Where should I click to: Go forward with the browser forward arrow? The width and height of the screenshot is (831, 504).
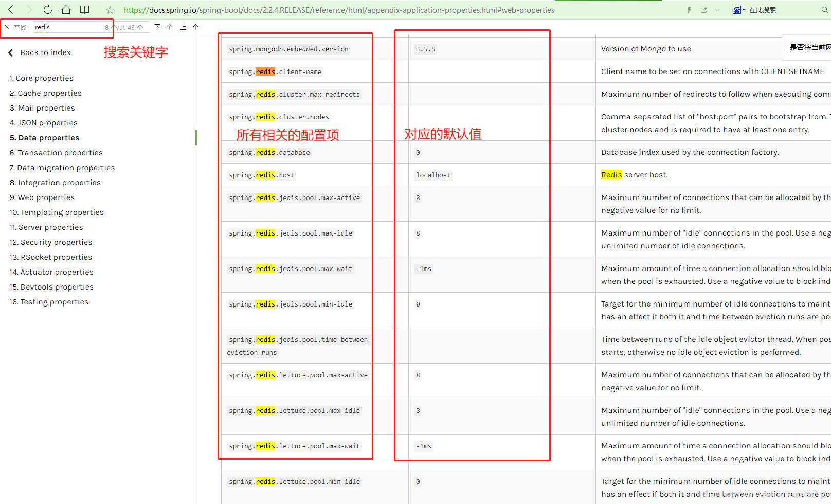(29, 10)
